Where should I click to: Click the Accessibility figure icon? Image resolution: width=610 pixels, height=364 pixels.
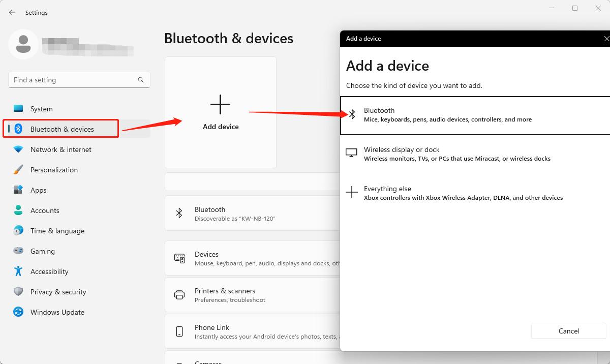click(18, 271)
